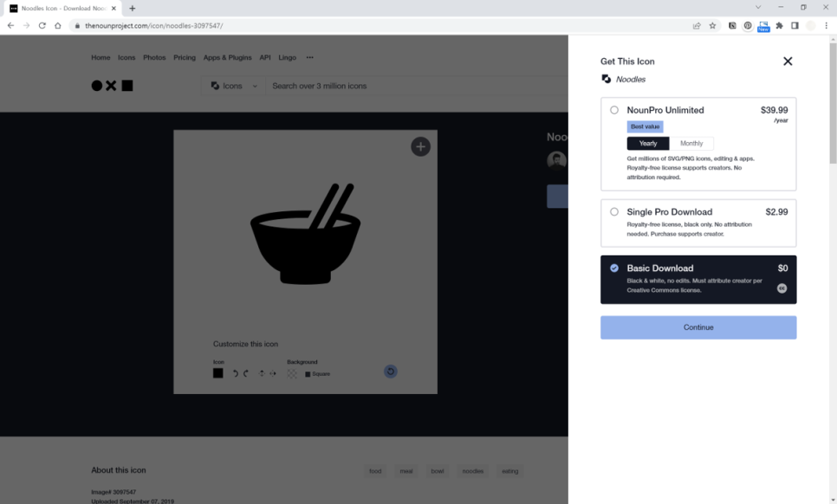Click the bowl tag
The height and width of the screenshot is (504, 837).
[x=438, y=471]
